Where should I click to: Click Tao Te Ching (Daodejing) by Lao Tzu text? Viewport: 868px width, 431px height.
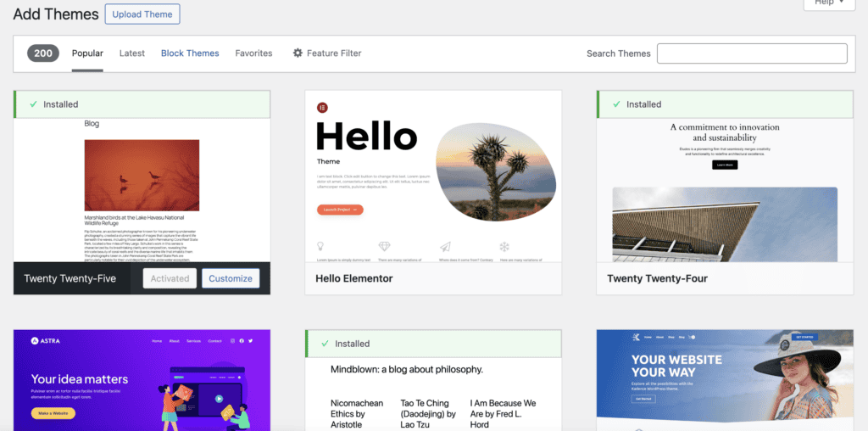pos(428,413)
